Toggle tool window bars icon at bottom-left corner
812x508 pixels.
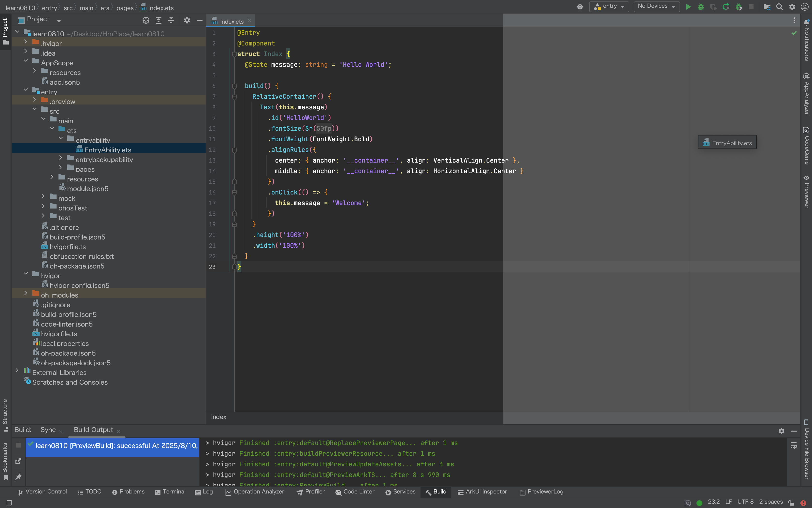click(x=9, y=503)
